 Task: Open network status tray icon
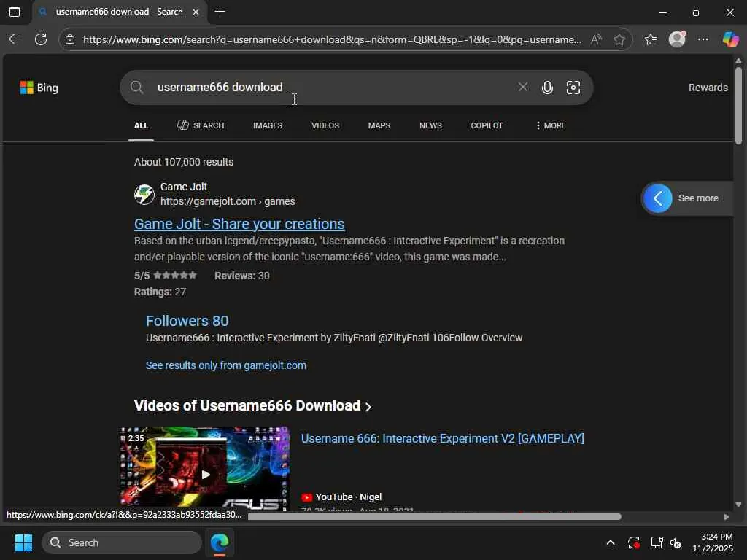click(657, 542)
